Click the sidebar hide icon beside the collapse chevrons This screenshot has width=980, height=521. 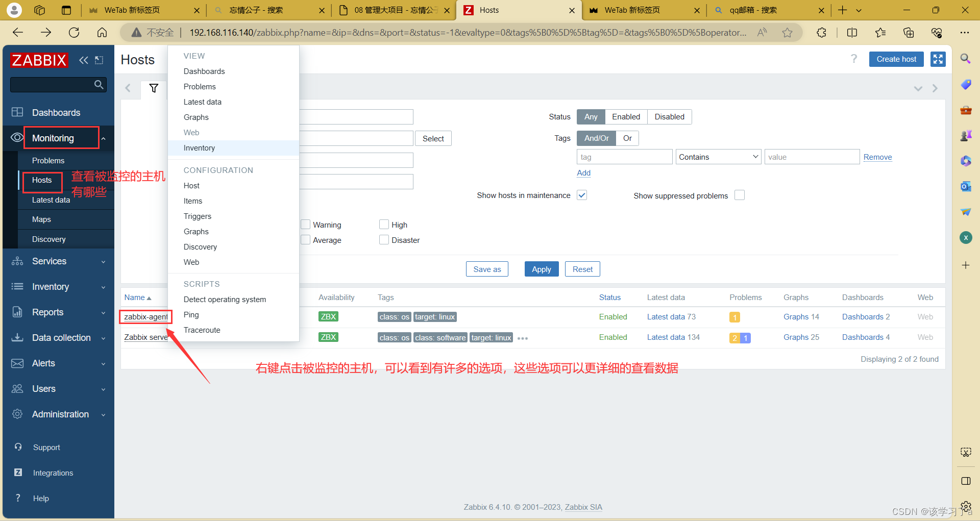tap(99, 60)
